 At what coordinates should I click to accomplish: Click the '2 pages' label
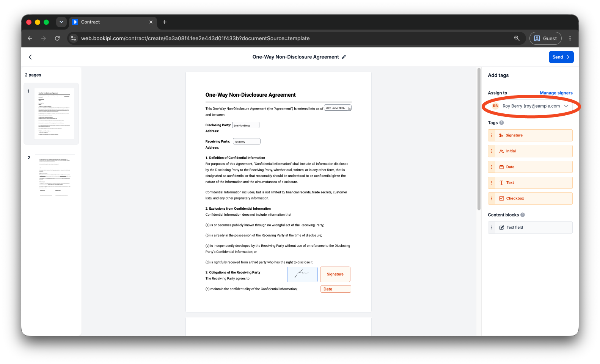33,75
